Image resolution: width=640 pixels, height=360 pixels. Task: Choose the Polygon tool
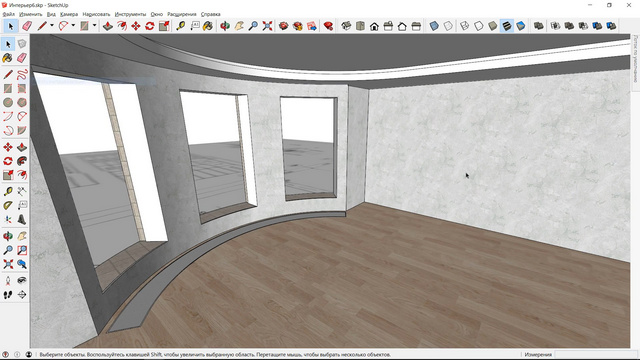[x=22, y=102]
